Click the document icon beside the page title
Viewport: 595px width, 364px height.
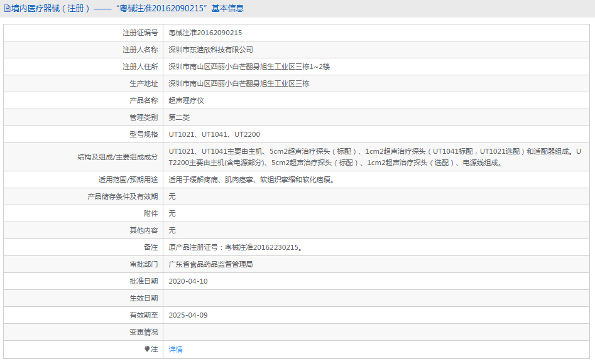7,9
